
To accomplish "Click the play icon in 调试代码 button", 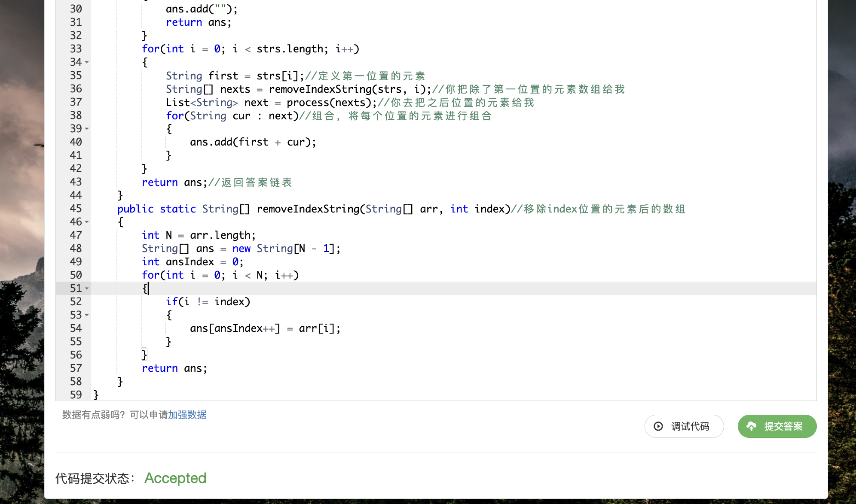I will pyautogui.click(x=658, y=426).
